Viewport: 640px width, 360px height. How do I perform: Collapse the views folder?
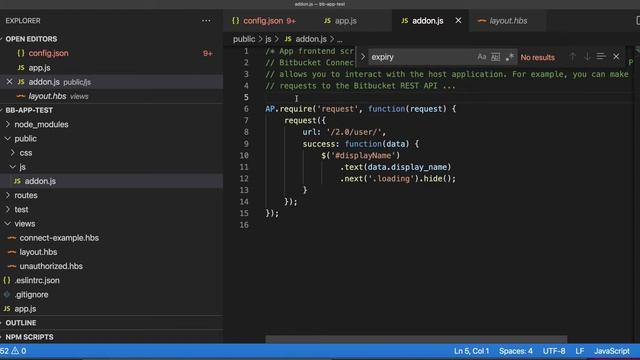click(x=111, y=224)
